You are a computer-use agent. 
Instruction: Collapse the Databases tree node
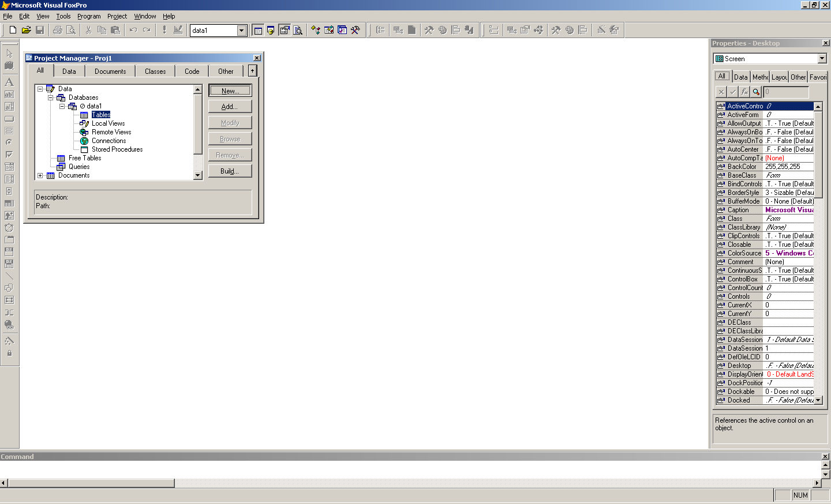[50, 97]
